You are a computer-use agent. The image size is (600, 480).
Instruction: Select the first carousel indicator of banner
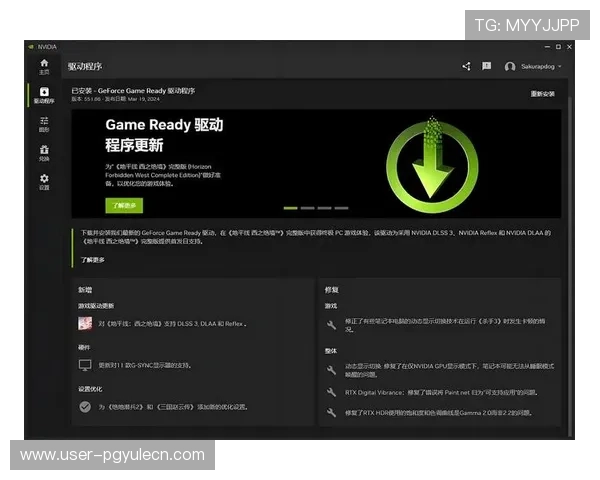tap(290, 208)
